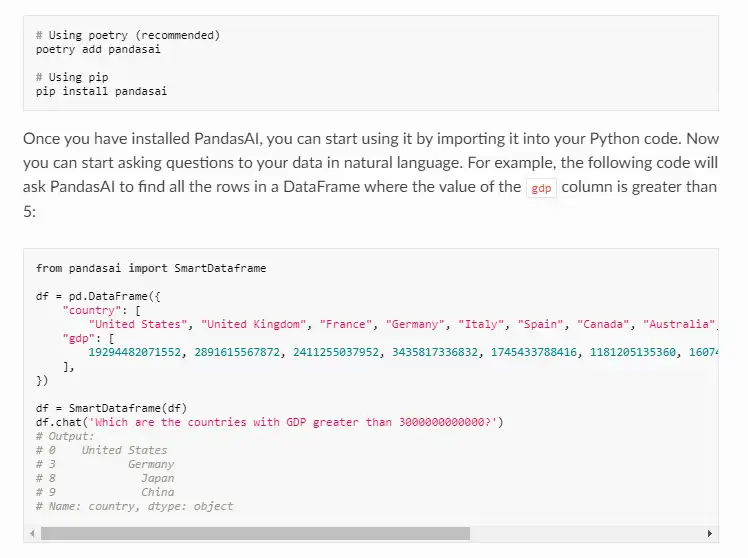Click the 'df = SmartDataframe(df)' line
The width and height of the screenshot is (748, 558).
click(x=112, y=408)
